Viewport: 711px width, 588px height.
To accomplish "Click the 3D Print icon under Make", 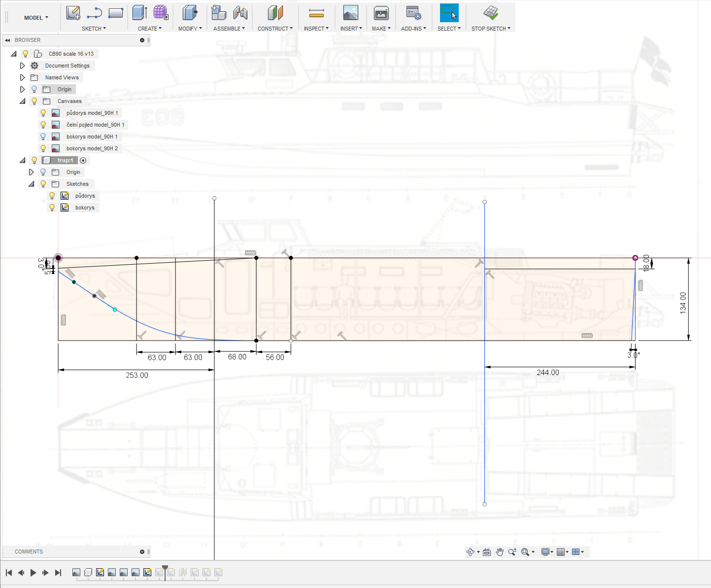I will (381, 13).
